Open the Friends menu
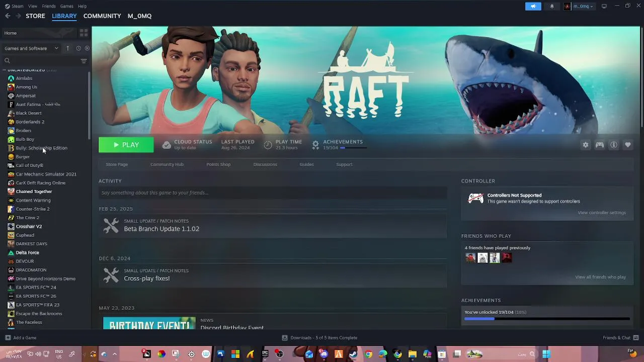The height and width of the screenshot is (362, 644). (49, 6)
